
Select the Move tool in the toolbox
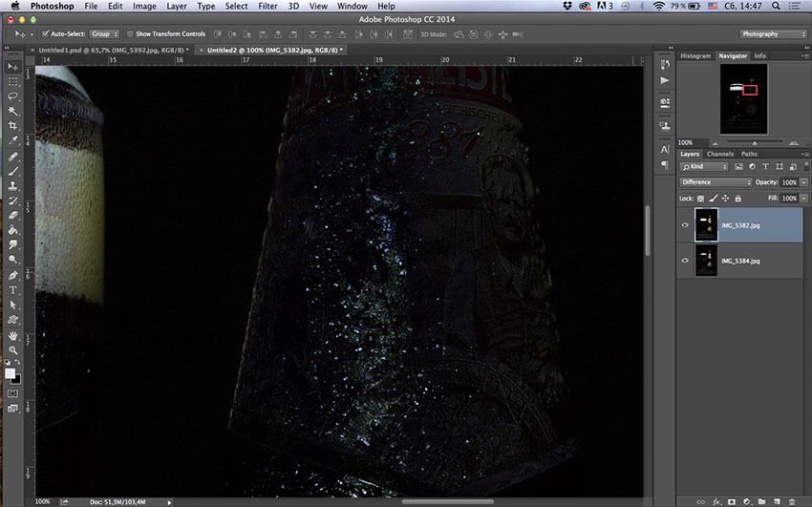tap(13, 67)
